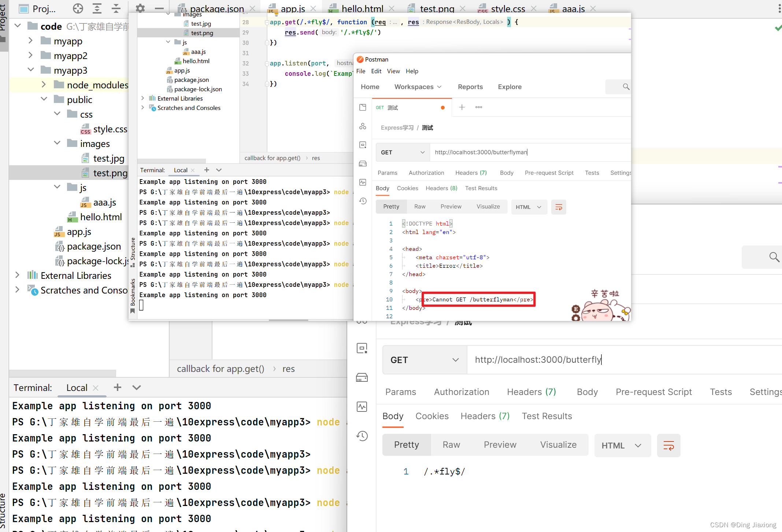
Task: Collapse all with the toolbar icon
Action: click(x=116, y=8)
